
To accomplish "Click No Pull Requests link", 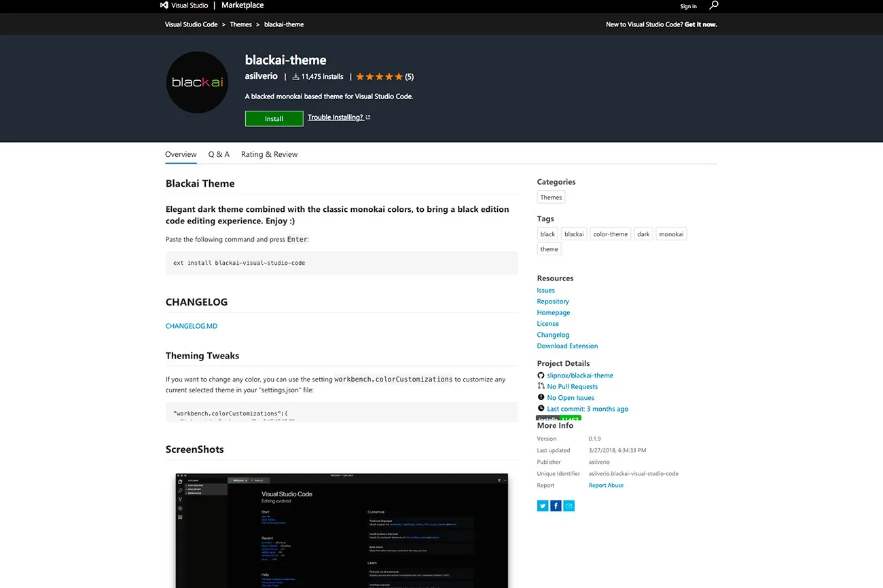I will click(573, 387).
